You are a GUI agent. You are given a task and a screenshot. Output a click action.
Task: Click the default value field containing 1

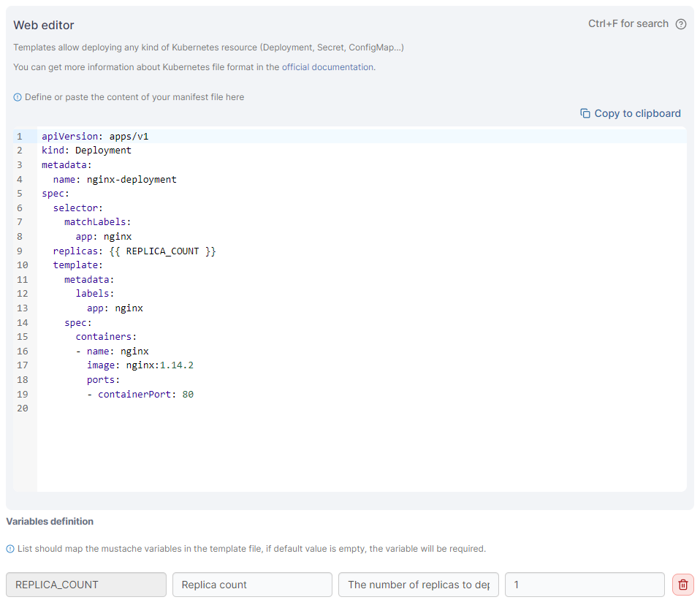pyautogui.click(x=585, y=585)
